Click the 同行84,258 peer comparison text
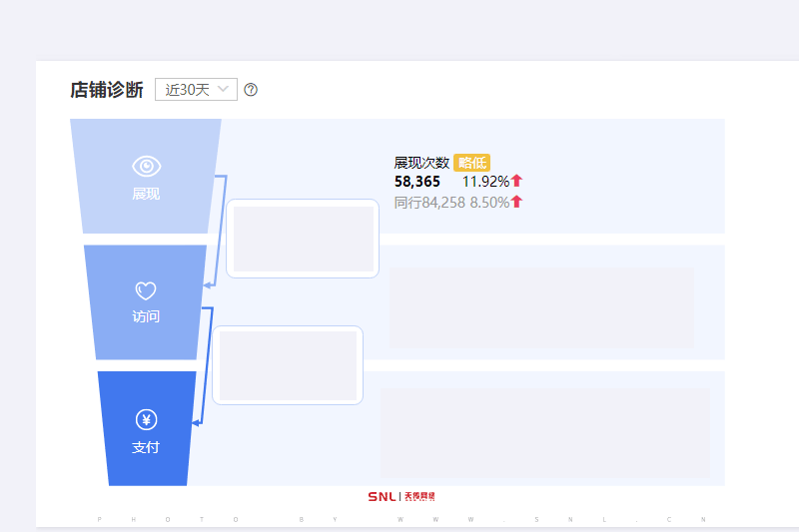The height and width of the screenshot is (532, 799). click(429, 203)
